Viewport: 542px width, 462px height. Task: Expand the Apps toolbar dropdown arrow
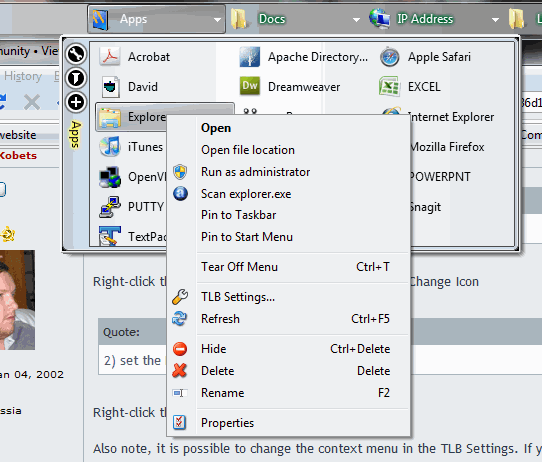(x=217, y=20)
